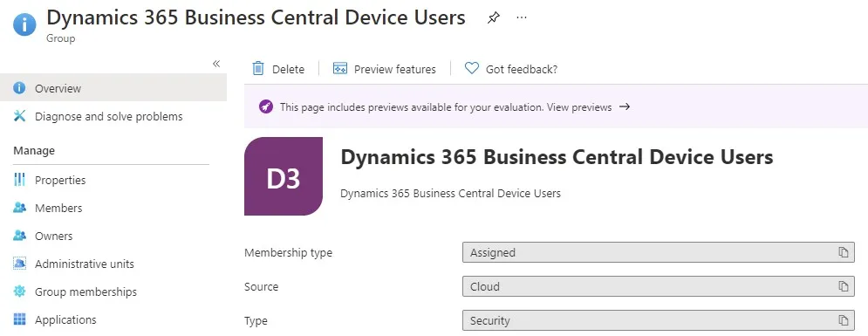Open the more options ellipsis menu

coord(522,17)
